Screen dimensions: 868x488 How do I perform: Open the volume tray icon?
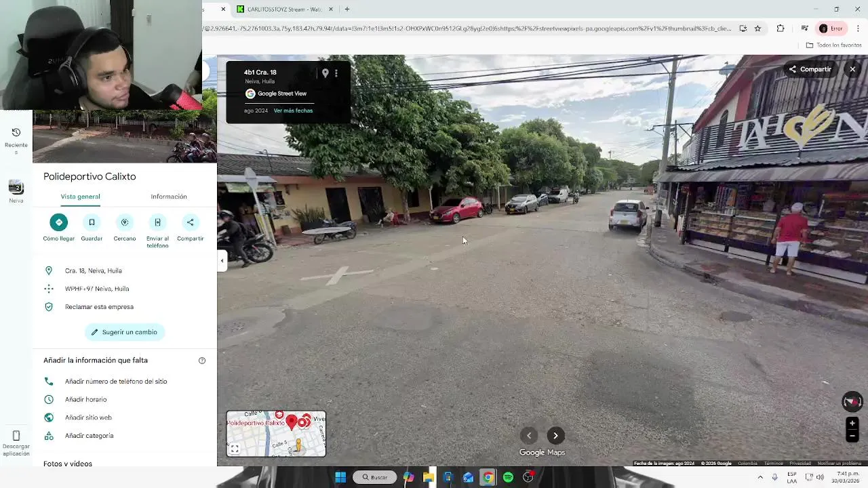click(x=820, y=477)
